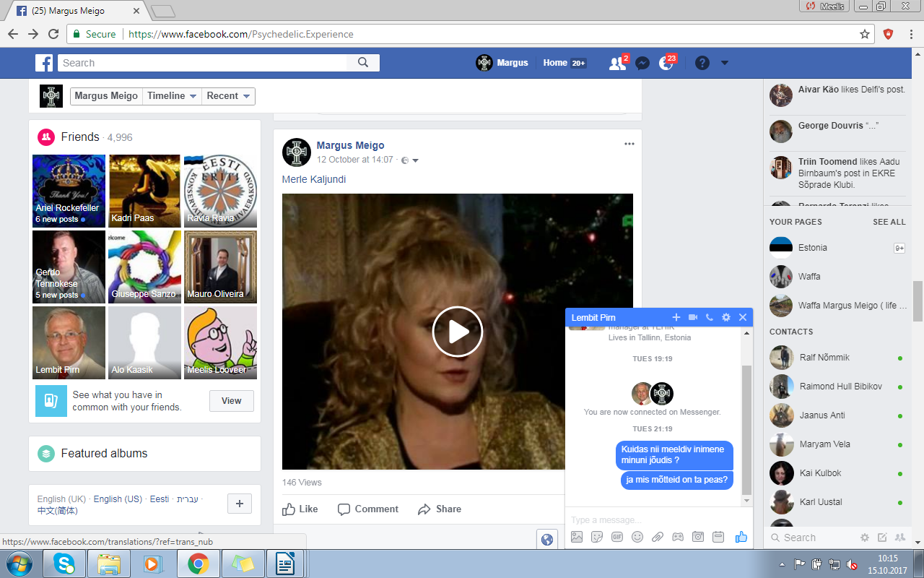Image resolution: width=924 pixels, height=578 pixels.
Task: Open chat with Ralf Nõmmik
Action: point(836,358)
